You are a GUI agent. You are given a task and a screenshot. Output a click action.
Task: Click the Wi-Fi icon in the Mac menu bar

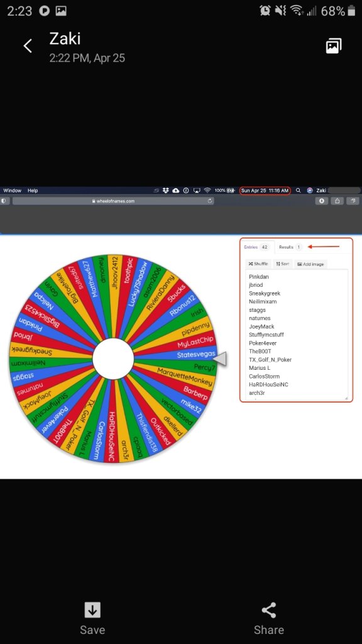tap(207, 191)
